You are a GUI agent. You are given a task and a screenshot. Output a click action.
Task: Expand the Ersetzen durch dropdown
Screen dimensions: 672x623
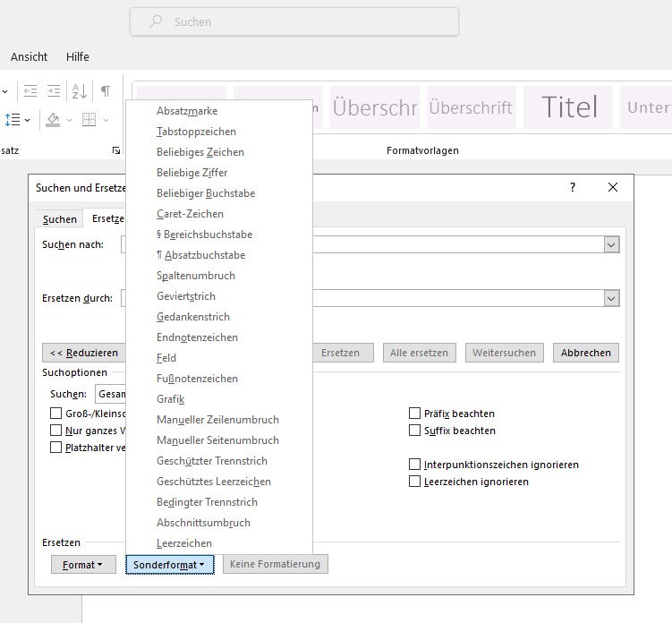[611, 298]
